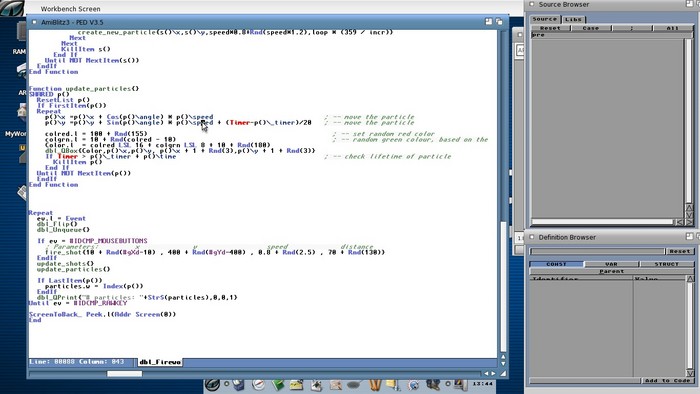Click Reset in the Definition Browser
The width and height of the screenshot is (700, 394).
pos(679,251)
